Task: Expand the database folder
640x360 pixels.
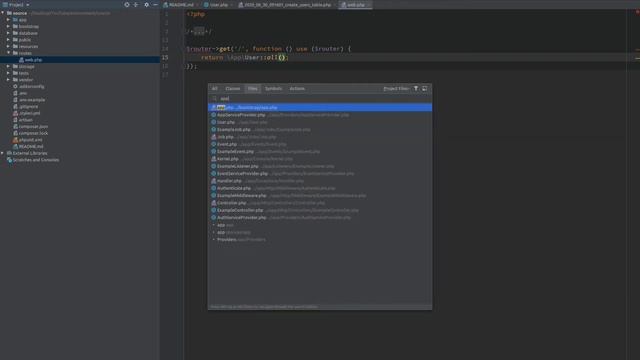Action: (9, 33)
